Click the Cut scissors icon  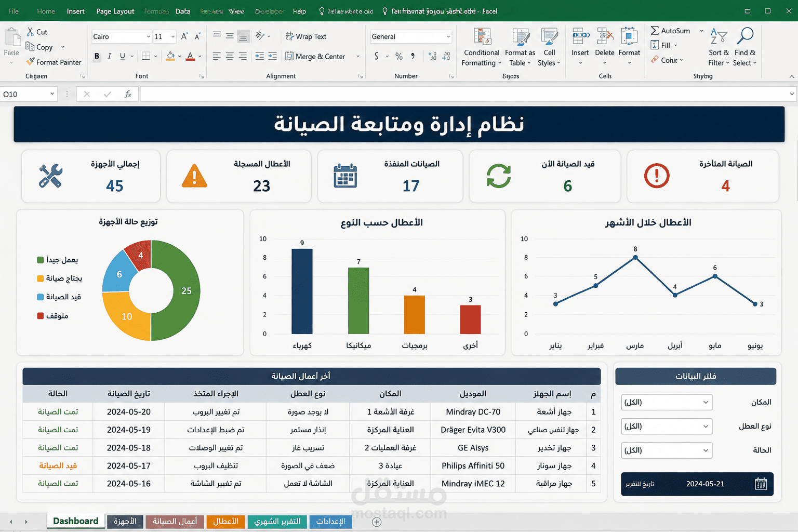click(31, 32)
